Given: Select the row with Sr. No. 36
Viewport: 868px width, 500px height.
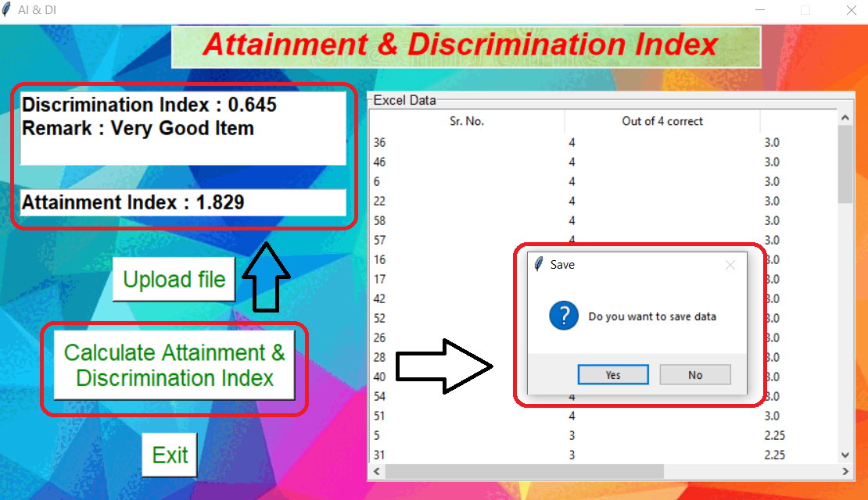Looking at the screenshot, I should point(604,143).
